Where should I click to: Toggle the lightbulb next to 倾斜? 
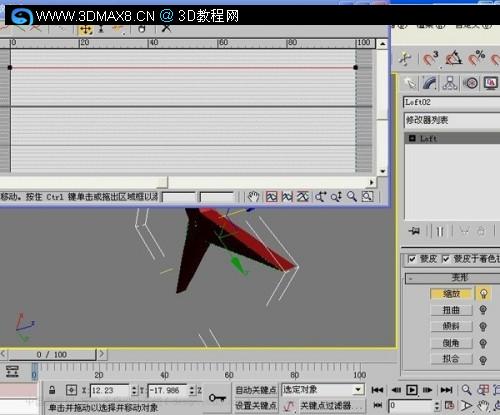483,326
